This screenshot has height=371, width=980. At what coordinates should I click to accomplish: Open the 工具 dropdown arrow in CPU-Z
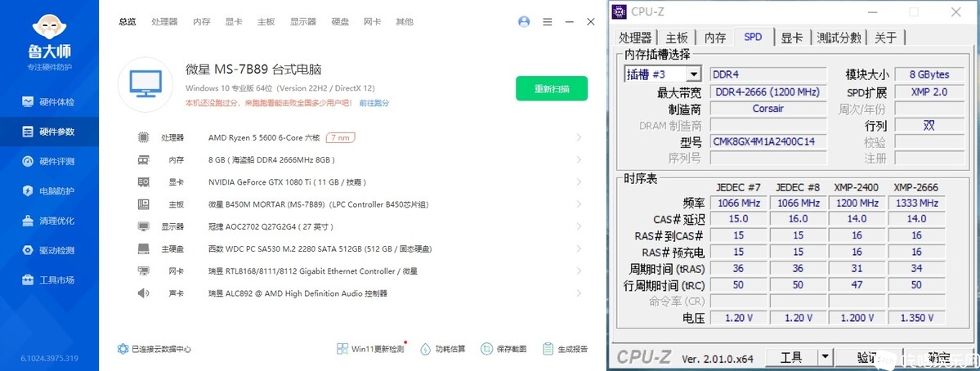(x=826, y=356)
